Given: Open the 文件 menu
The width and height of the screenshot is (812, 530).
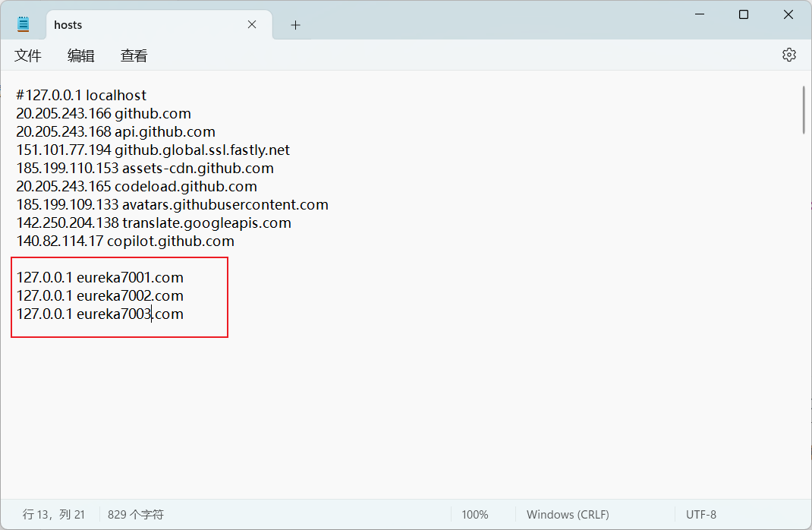Looking at the screenshot, I should 28,55.
